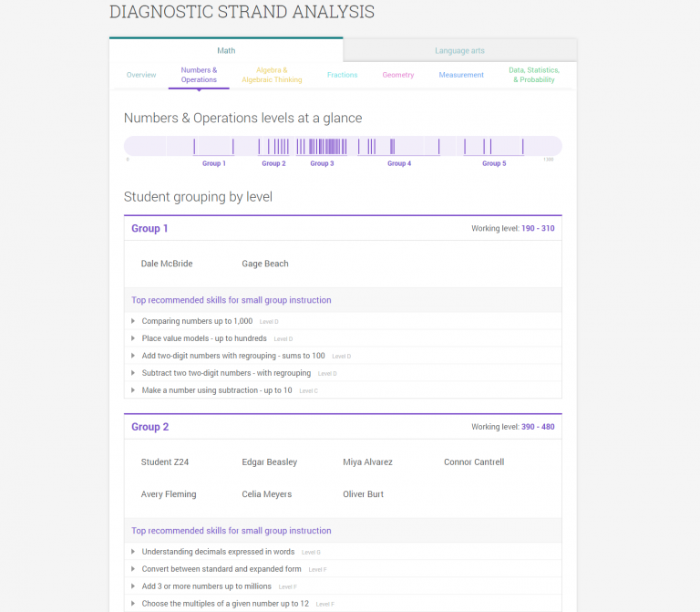Image resolution: width=700 pixels, height=612 pixels.
Task: Click student name Edgar Beasley
Action: point(270,462)
